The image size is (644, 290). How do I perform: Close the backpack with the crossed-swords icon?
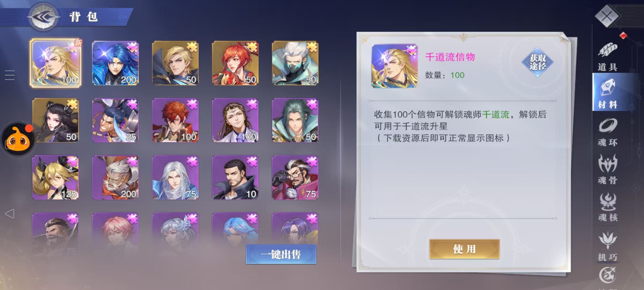point(607,17)
